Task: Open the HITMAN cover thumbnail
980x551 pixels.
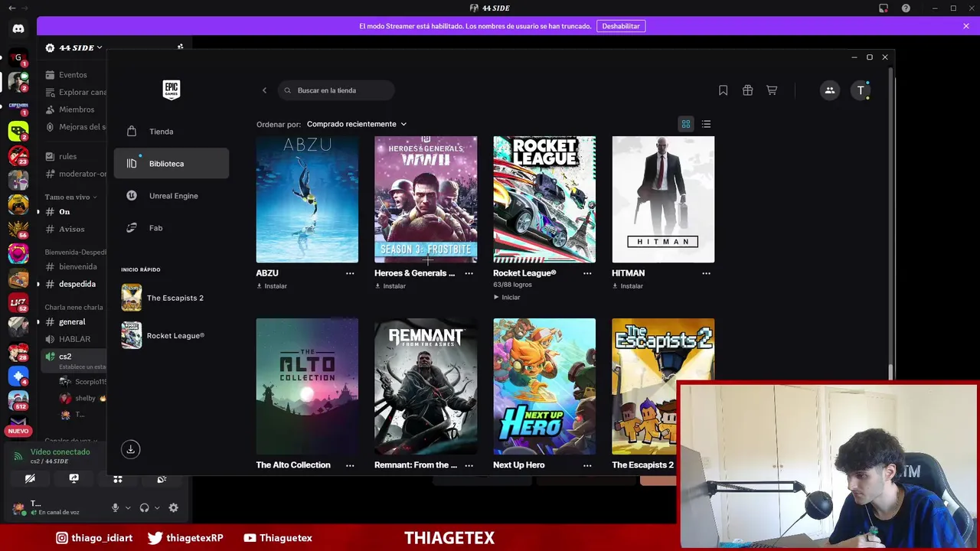Action: point(663,200)
